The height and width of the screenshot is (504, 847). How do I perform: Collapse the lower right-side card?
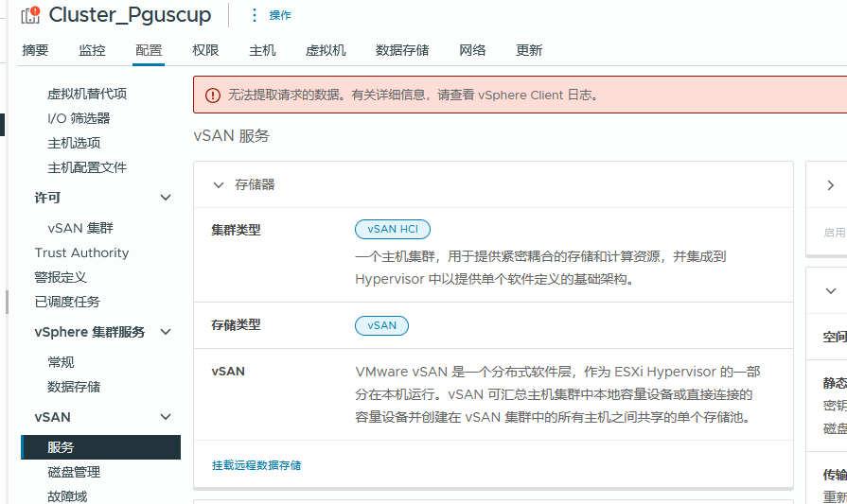(831, 291)
